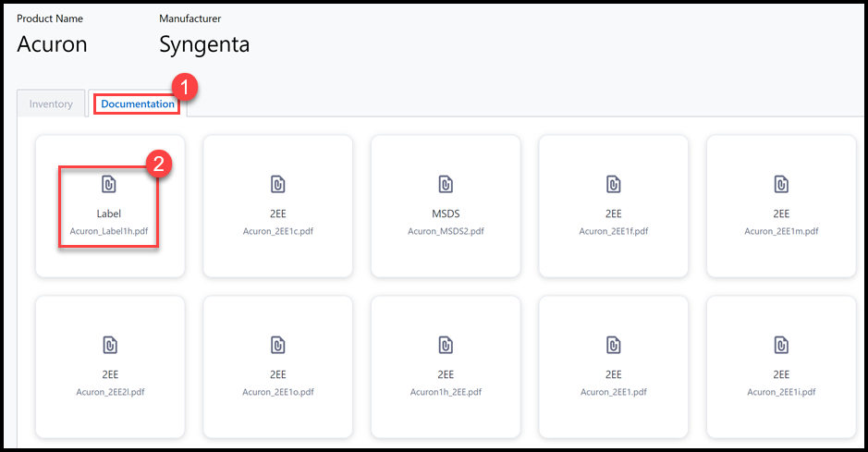Open the Acuron_2EE1o.pdf file name link

[x=277, y=392]
